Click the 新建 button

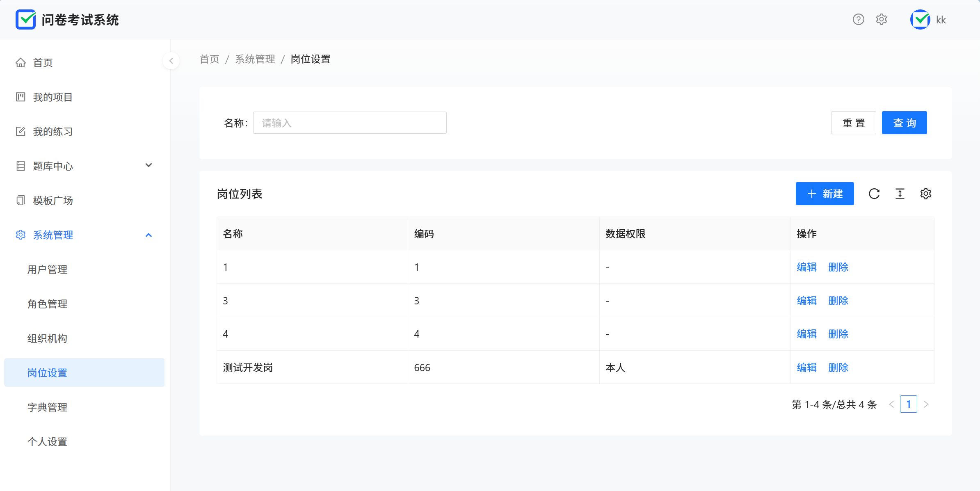coord(825,194)
